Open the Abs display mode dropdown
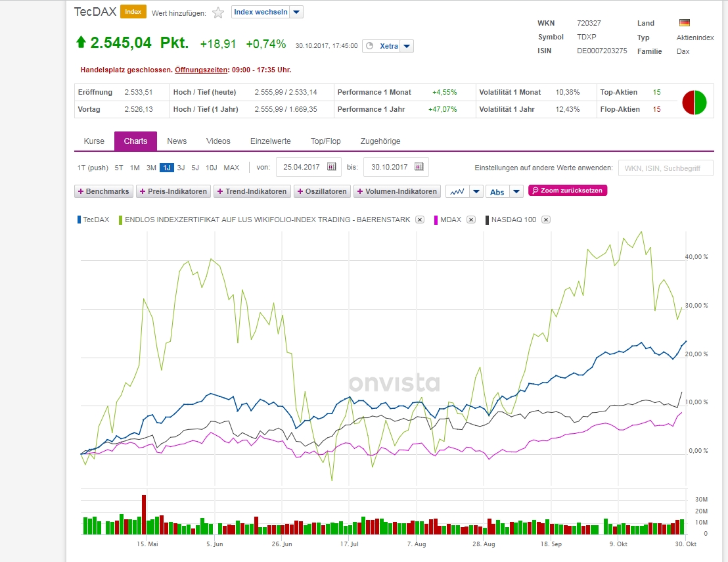The width and height of the screenshot is (728, 562). (x=515, y=191)
